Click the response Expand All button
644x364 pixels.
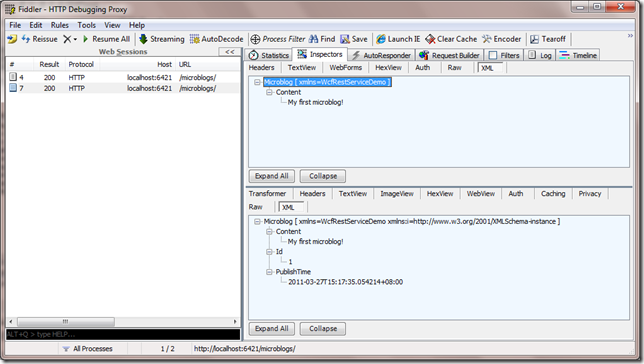271,329
